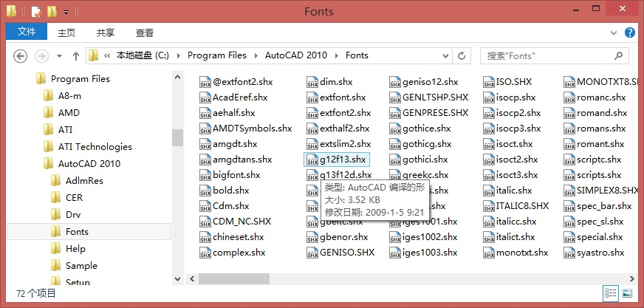Select iges1003.shx file icon

(395, 253)
